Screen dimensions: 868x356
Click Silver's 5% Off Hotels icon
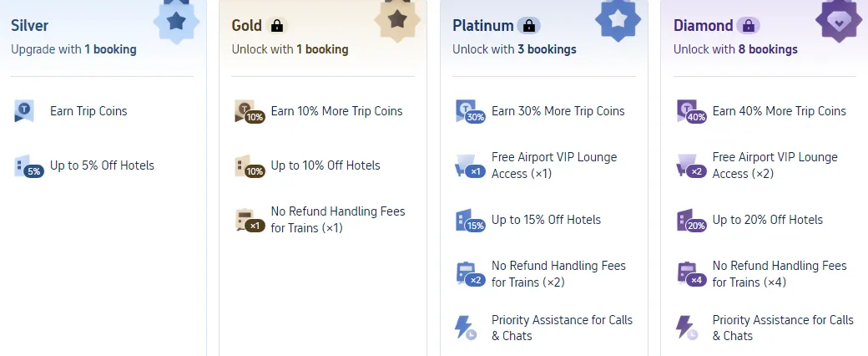pyautogui.click(x=28, y=166)
